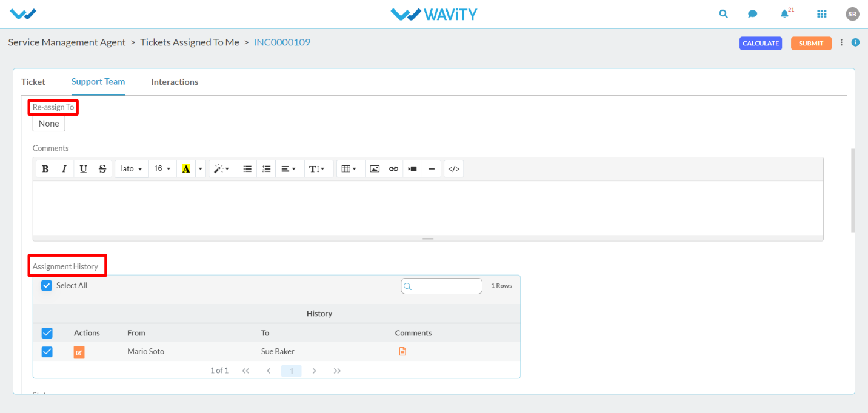Screen dimensions: 868x413
Task: Click the From column header
Action: point(136,333)
